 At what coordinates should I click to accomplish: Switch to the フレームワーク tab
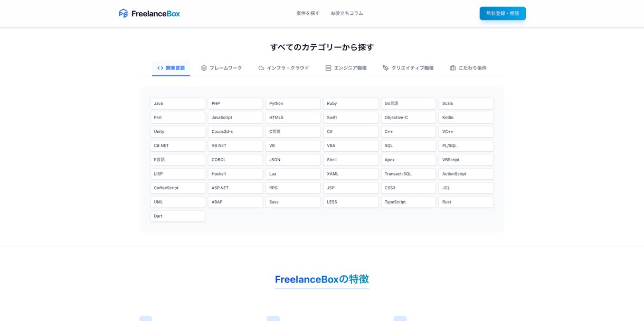pos(222,68)
